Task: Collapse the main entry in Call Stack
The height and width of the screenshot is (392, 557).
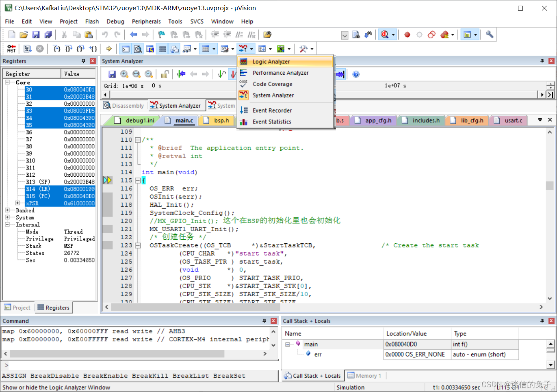Action: click(288, 344)
